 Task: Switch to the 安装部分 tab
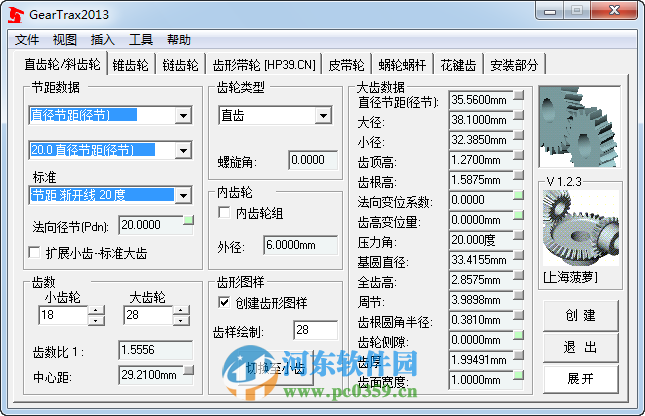point(514,65)
